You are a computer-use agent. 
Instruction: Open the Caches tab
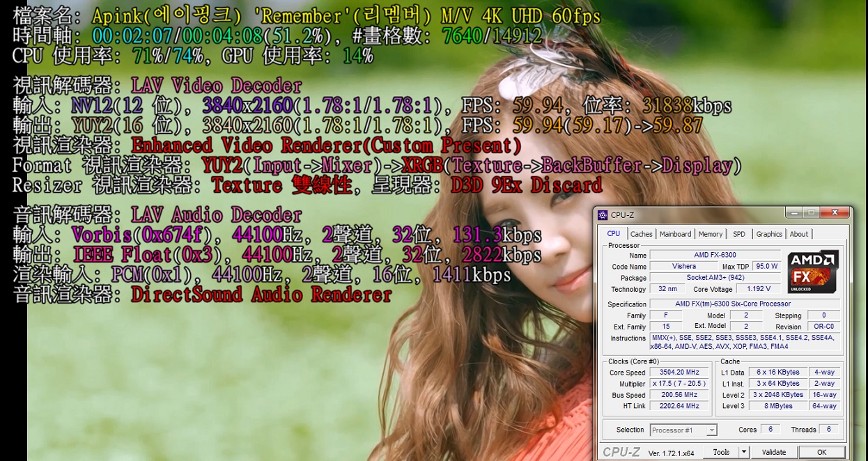pyautogui.click(x=641, y=234)
